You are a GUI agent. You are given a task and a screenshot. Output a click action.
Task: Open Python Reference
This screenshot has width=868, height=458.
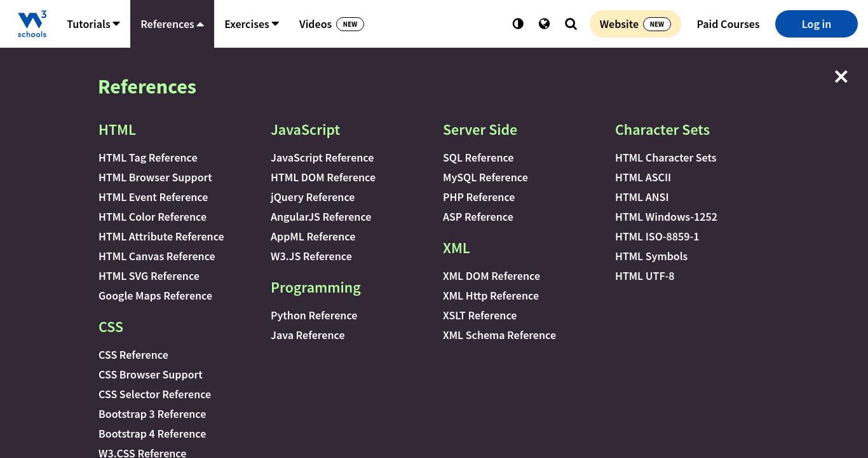pyautogui.click(x=314, y=316)
